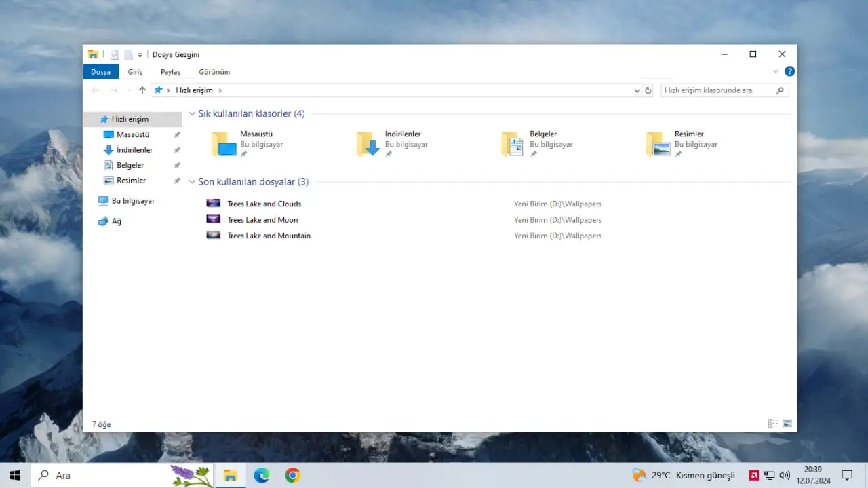Open the Resimler folder icon

click(x=658, y=144)
